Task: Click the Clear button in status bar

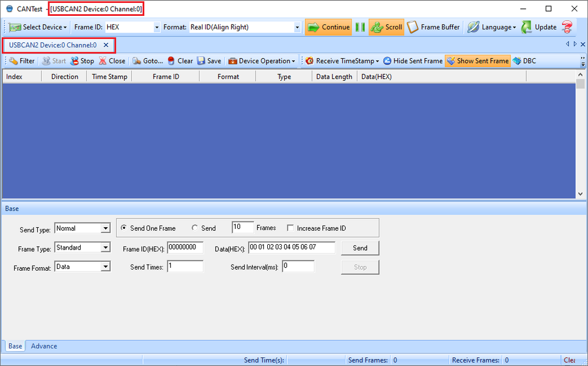Action: point(569,360)
